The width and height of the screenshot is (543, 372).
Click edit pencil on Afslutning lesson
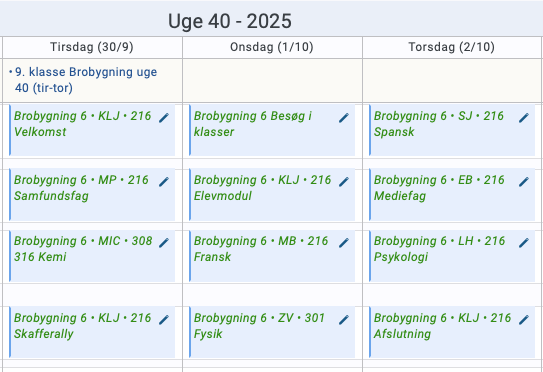pyautogui.click(x=524, y=320)
